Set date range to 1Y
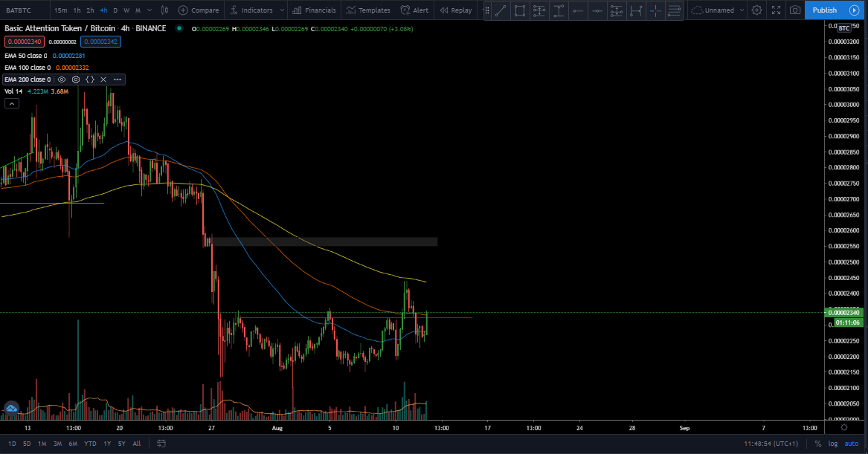This screenshot has height=454, width=868. (x=107, y=444)
